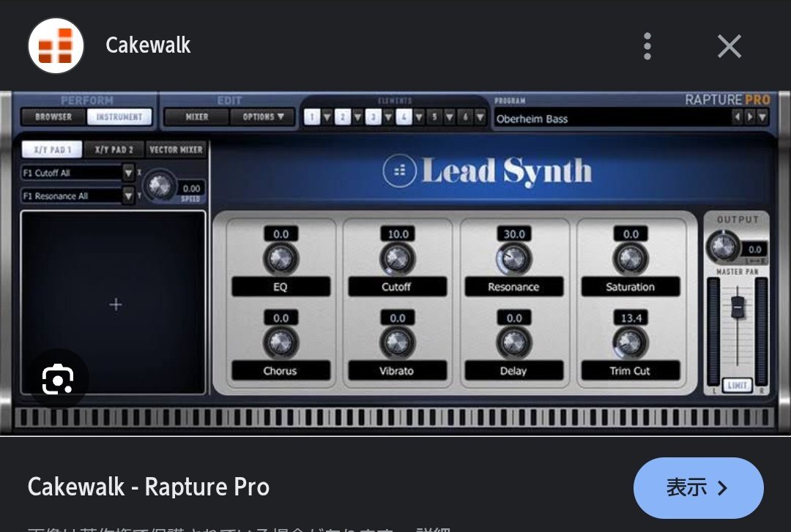Viewport: 791px width, 532px height.
Task: Click the Oberheim Bass program name field
Action: [612, 119]
